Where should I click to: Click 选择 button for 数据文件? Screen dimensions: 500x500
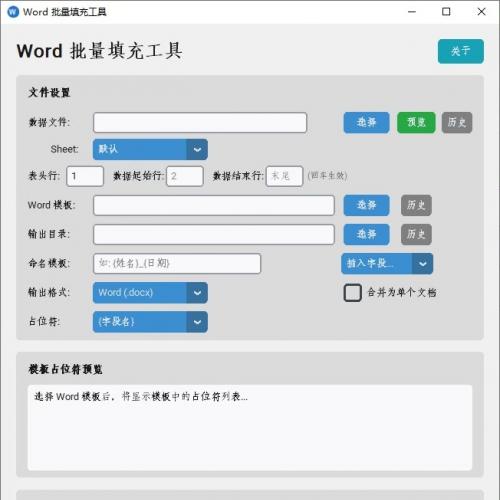[366, 122]
